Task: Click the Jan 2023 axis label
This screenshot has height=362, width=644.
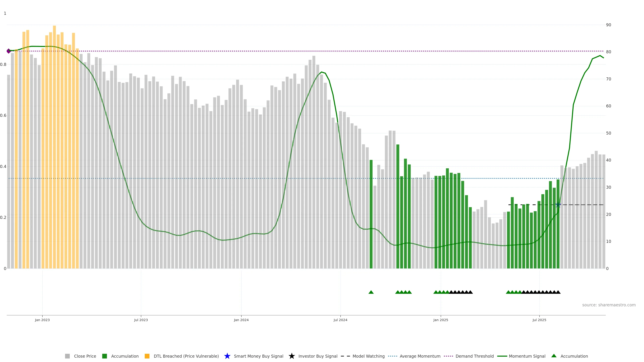Action: (x=42, y=320)
